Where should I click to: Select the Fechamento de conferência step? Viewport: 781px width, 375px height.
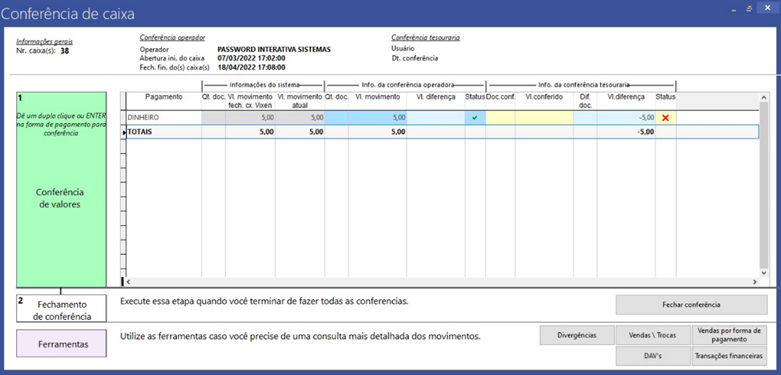(61, 308)
